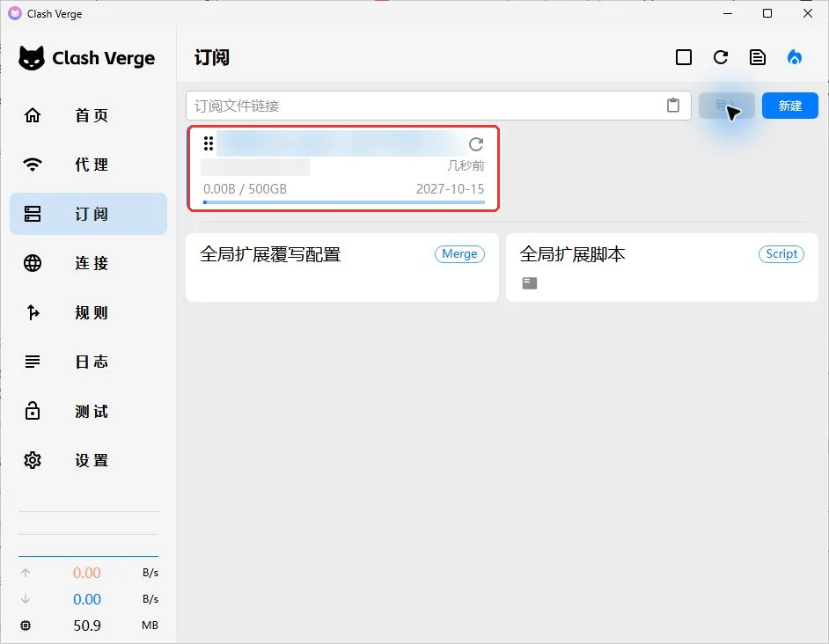Click the upload arrow speed icon
The height and width of the screenshot is (644, 829).
click(x=26, y=573)
